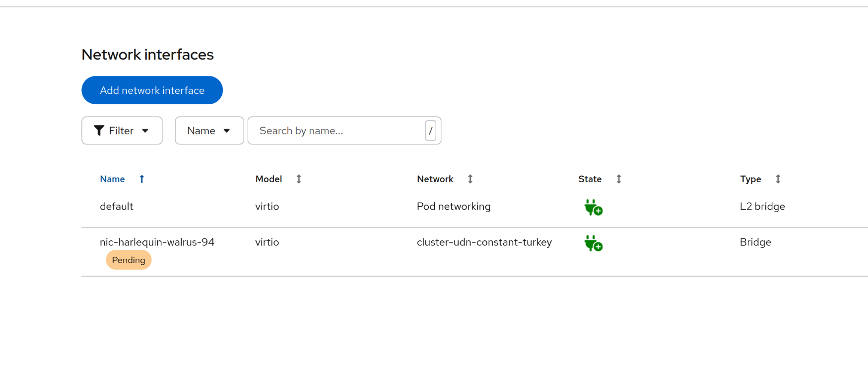This screenshot has height=367, width=868.
Task: Expand the Name search-type dropdown
Action: click(209, 131)
